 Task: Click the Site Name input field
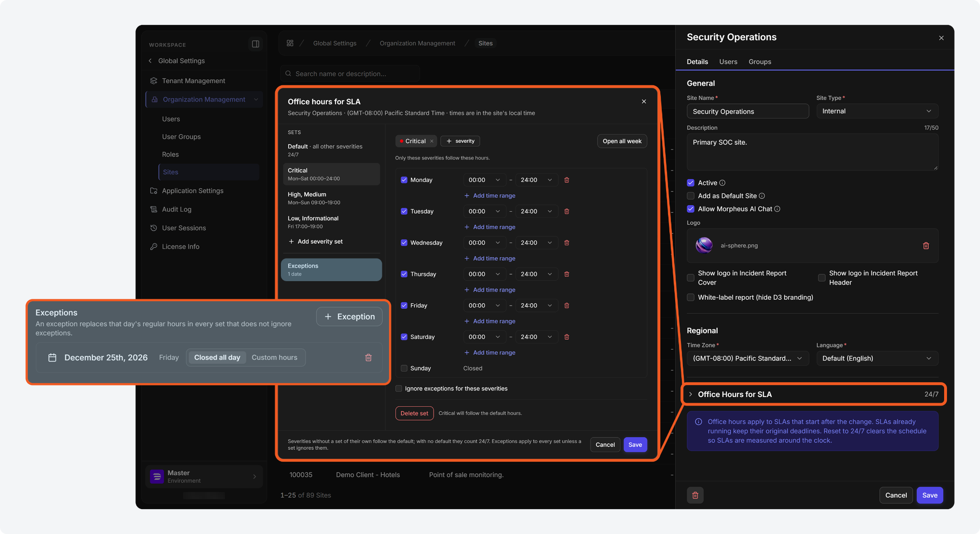tap(748, 111)
